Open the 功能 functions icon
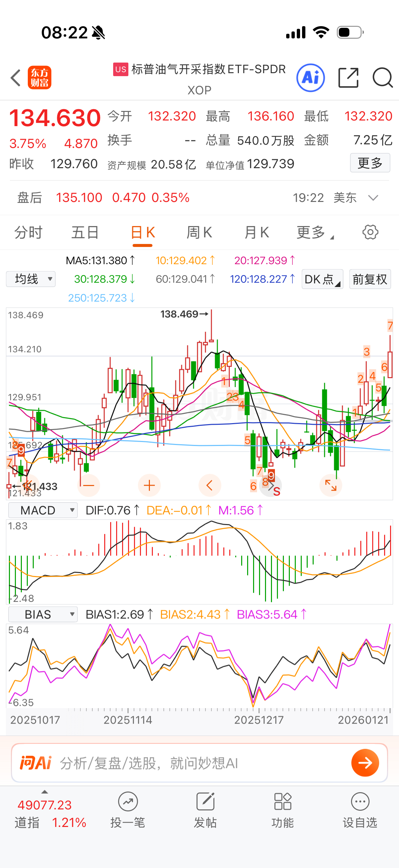 click(x=283, y=801)
